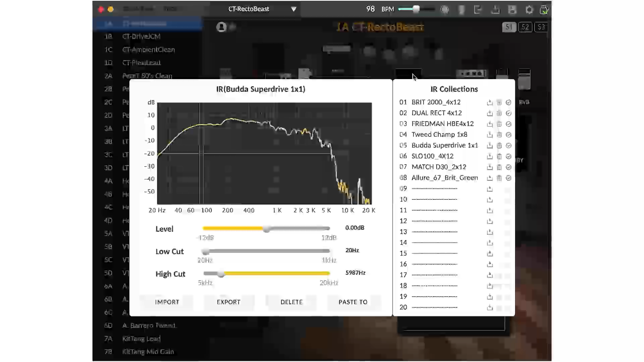Viewport: 644px width, 362px height.
Task: Open the settings gear in the top toolbar
Action: pos(529,9)
